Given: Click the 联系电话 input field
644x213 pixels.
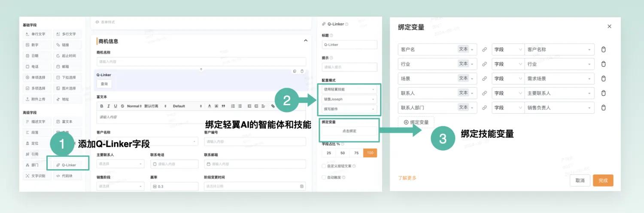Looking at the screenshot, I should (x=174, y=164).
